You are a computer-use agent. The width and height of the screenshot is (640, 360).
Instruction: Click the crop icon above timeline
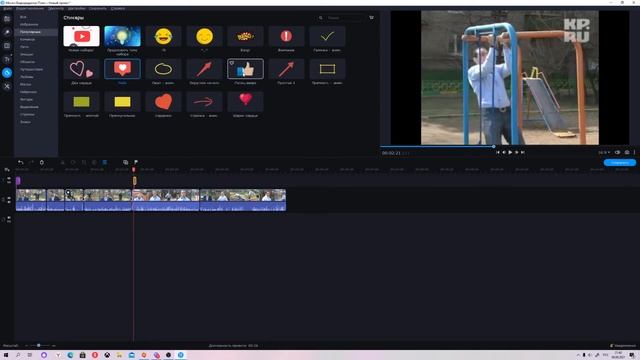click(84, 162)
